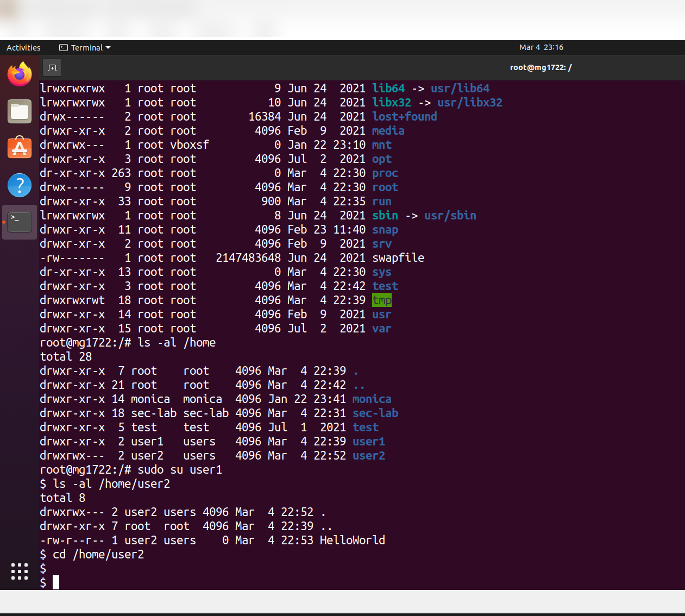Open the Activities overview
The height and width of the screenshot is (616, 685).
click(23, 48)
